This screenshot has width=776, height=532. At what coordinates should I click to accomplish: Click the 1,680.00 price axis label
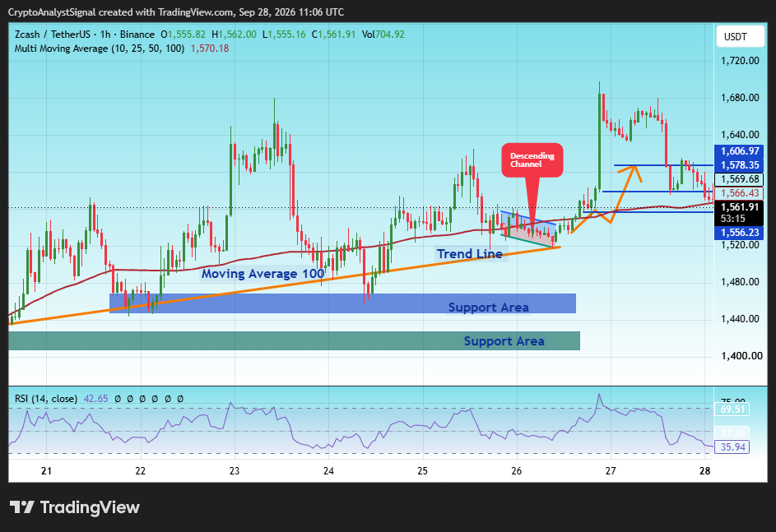tap(740, 98)
